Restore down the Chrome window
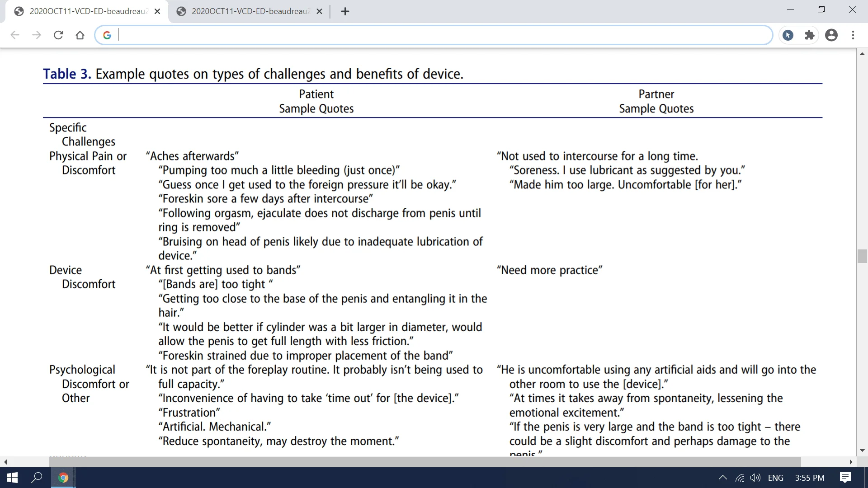 tap(821, 9)
